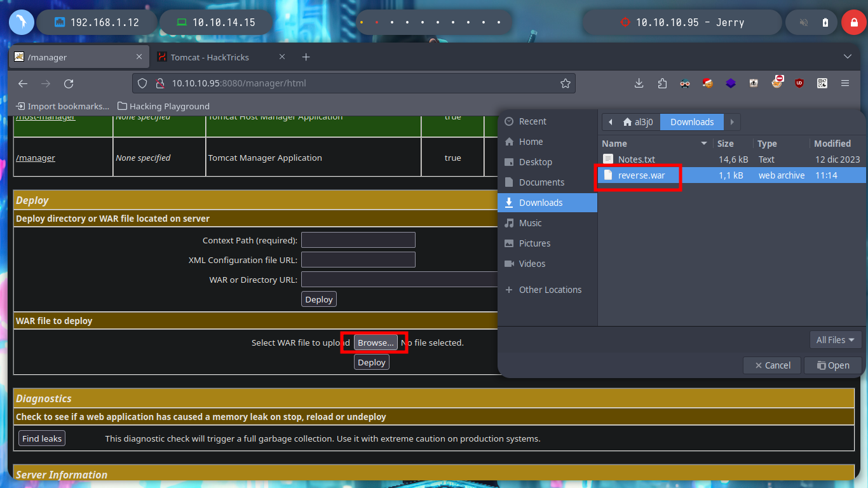Click Open in the file dialog

point(833,365)
